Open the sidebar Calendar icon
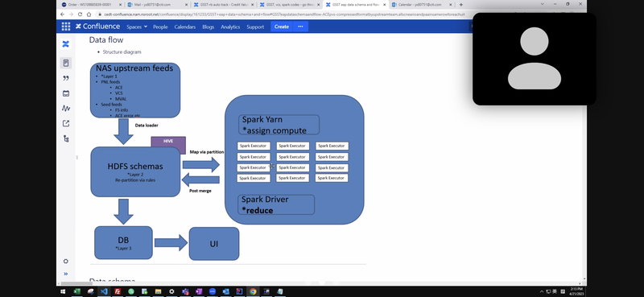644x297 pixels. coord(66,93)
